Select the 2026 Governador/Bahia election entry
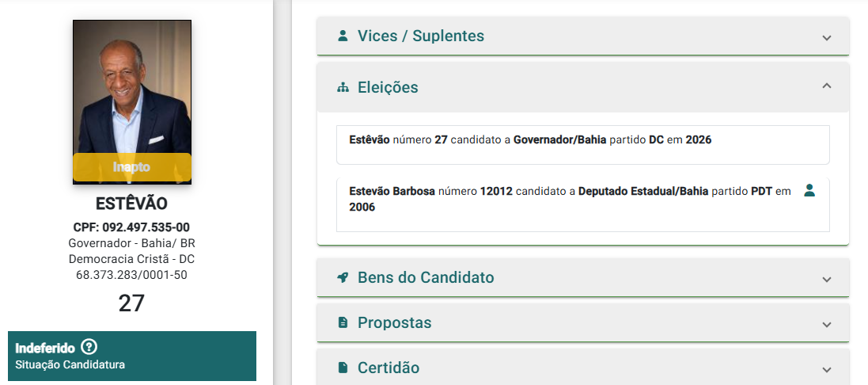Image resolution: width=868 pixels, height=385 pixels. pyautogui.click(x=583, y=145)
